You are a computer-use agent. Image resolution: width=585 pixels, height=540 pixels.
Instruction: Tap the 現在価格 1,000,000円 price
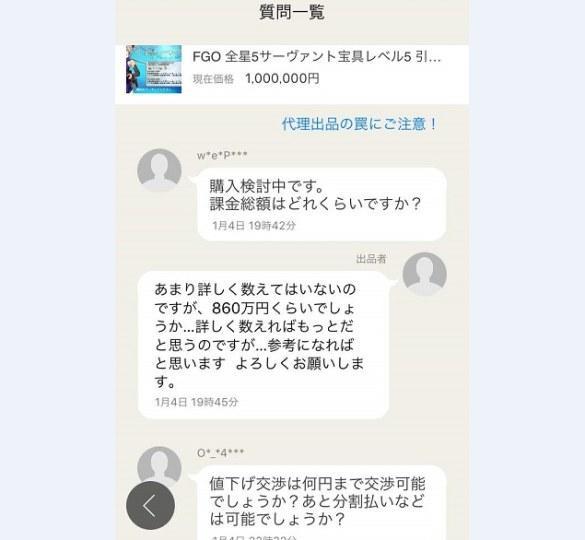[282, 79]
